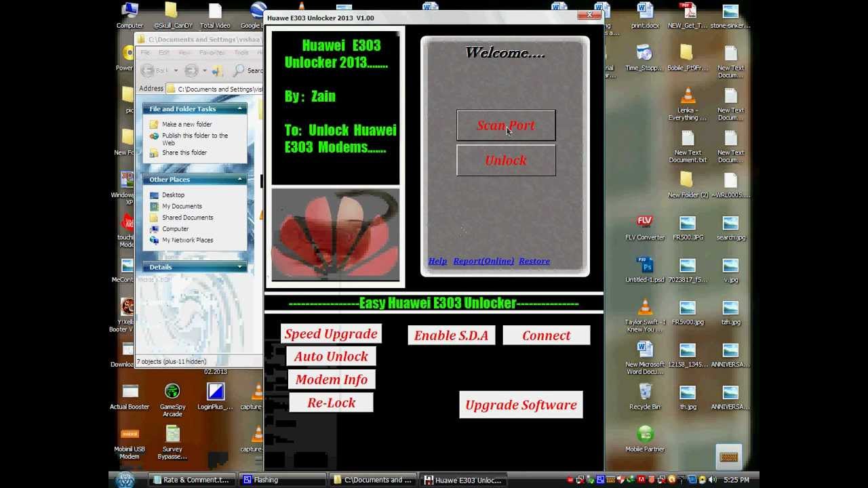Click the Restore link
This screenshot has width=868, height=488.
point(534,261)
